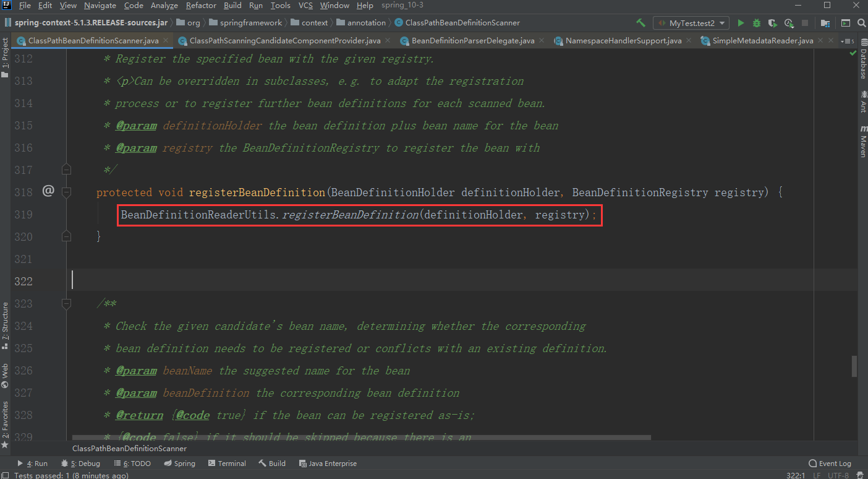
Task: Toggle tool window bars icon in status bar corner
Action: pyautogui.click(x=5, y=475)
